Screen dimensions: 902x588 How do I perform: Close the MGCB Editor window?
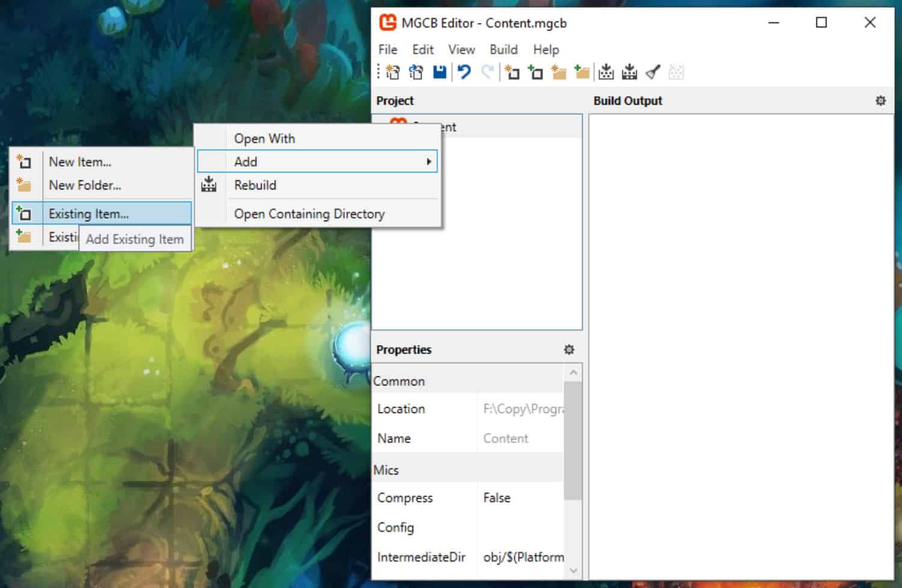(x=870, y=23)
